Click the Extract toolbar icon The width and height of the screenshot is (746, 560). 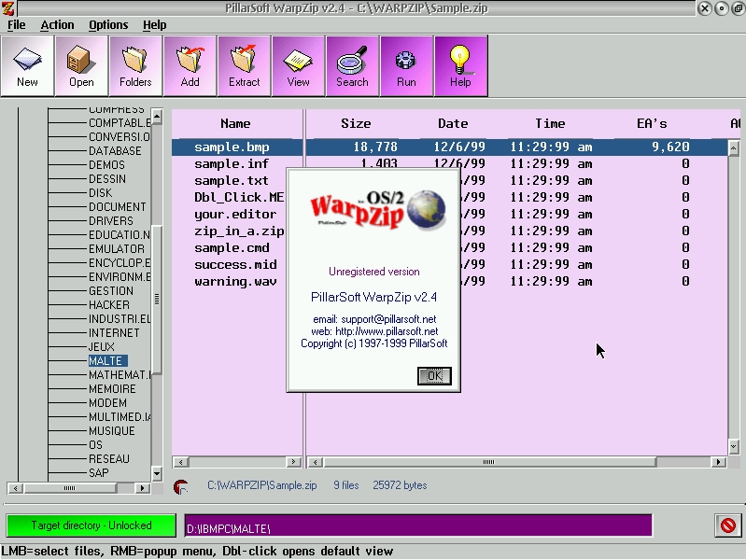244,65
